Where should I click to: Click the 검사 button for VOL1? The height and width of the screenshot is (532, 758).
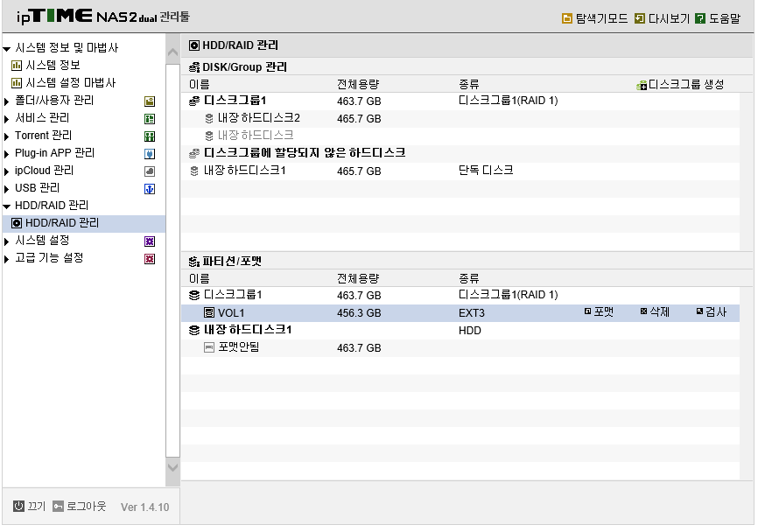[x=712, y=311]
